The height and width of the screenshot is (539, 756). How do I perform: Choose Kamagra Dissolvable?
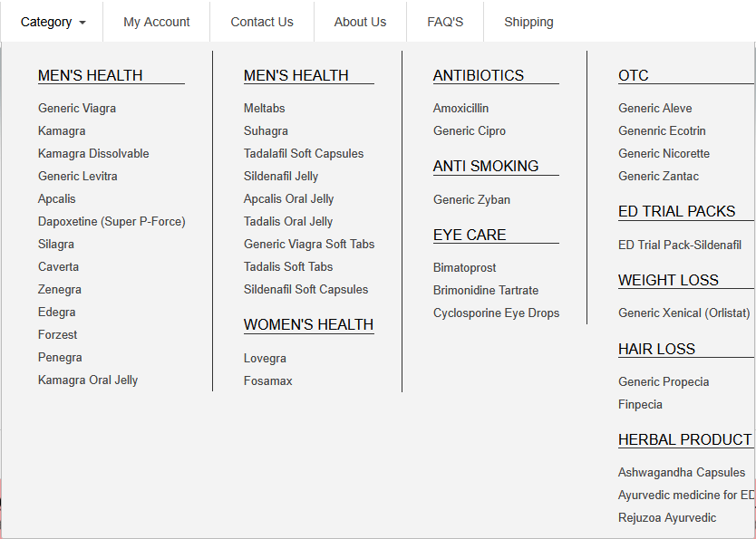(x=93, y=154)
